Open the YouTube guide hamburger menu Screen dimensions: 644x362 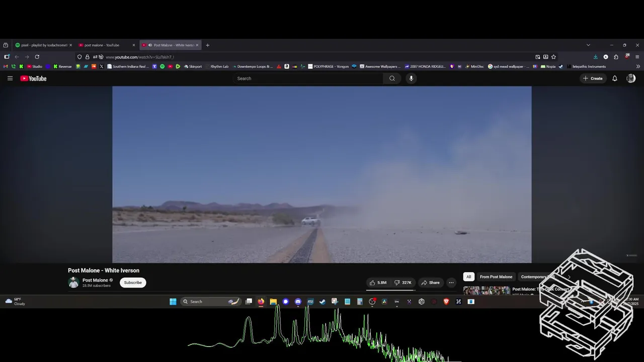(10, 78)
